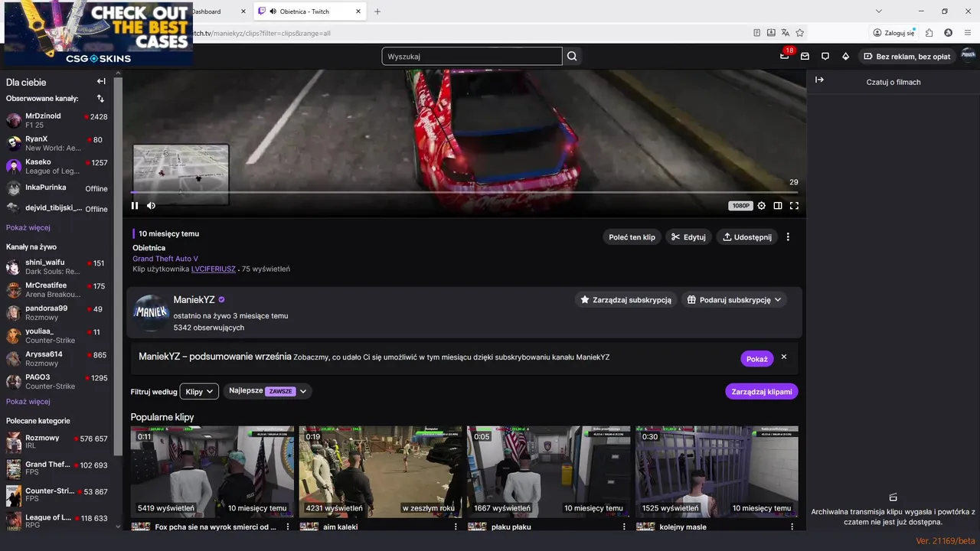
Task: Open LVCIFERIUSZ user link
Action: 214,269
